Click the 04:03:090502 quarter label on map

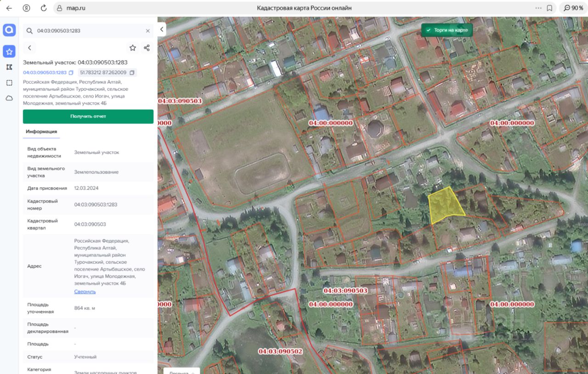(x=280, y=352)
